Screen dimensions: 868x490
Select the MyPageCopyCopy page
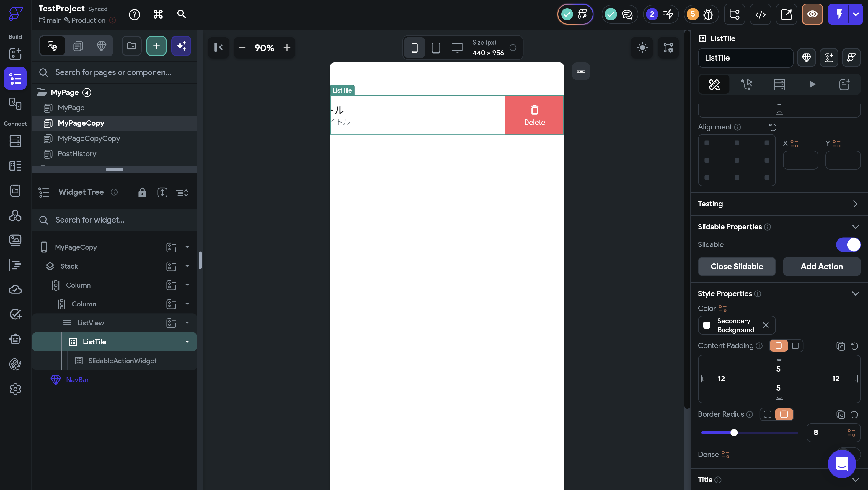[x=89, y=138]
